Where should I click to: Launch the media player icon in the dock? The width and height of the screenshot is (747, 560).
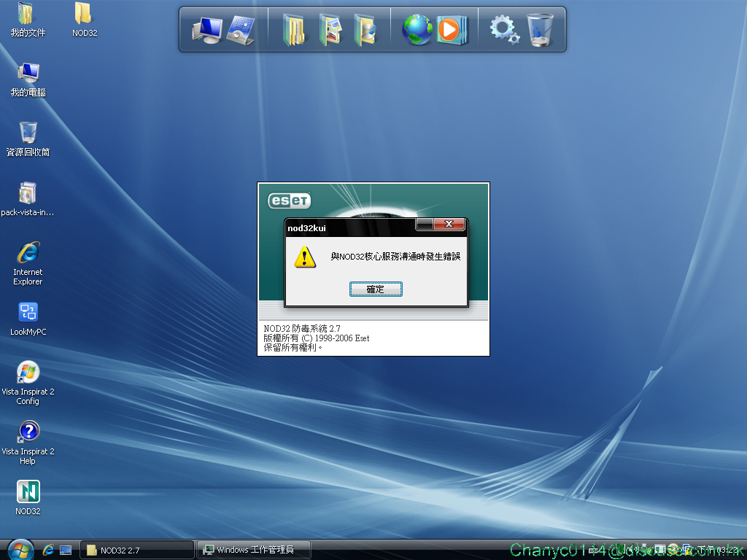pos(451,30)
